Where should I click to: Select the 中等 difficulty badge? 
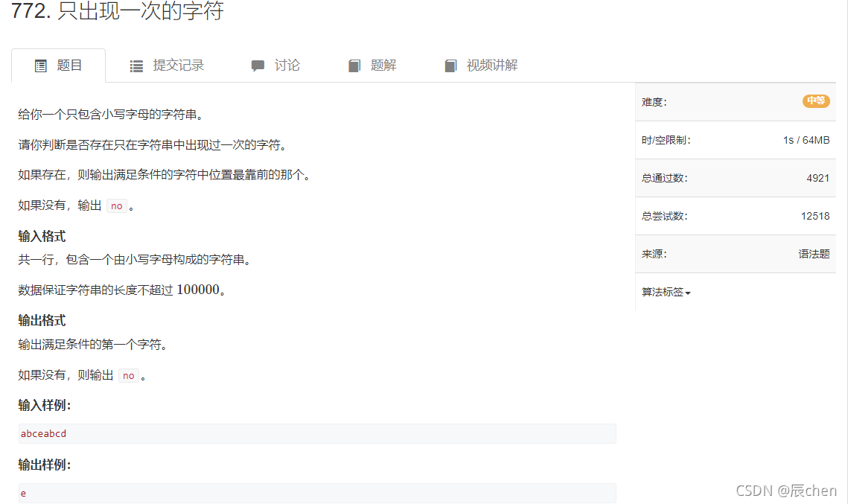[816, 101]
